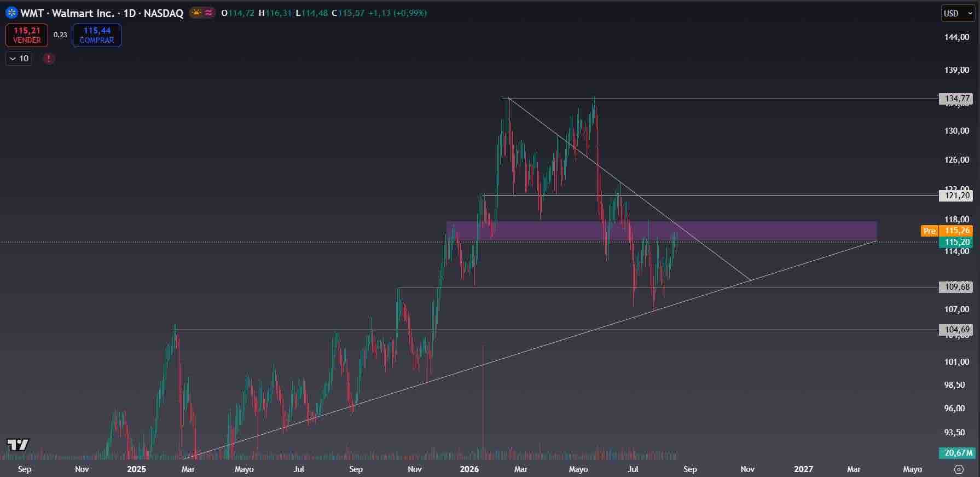Click the 109,68 horizontal line price label
The image size is (980, 477).
[x=956, y=287]
